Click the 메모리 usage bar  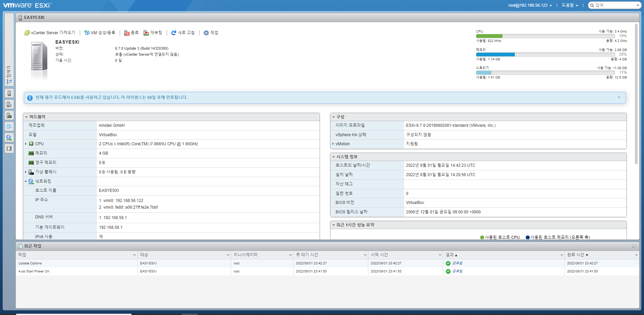(x=545, y=54)
